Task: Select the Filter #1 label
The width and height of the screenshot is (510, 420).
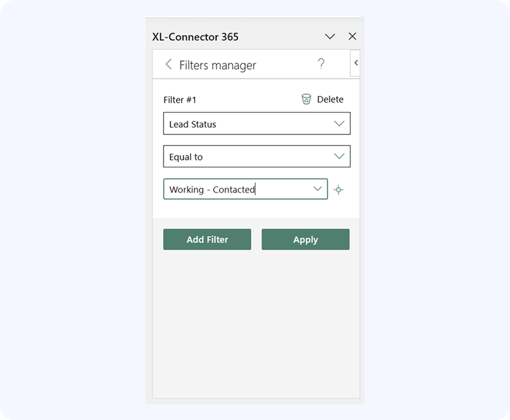Action: click(x=180, y=100)
